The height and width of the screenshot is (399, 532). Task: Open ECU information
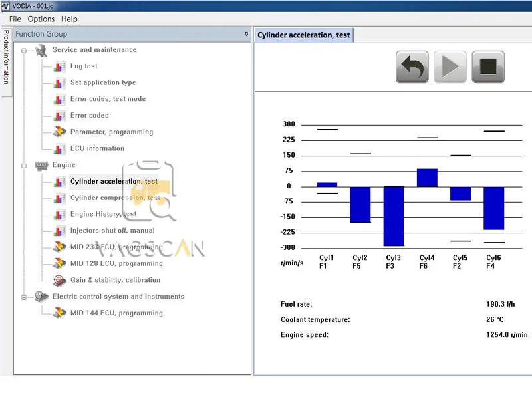coord(97,148)
